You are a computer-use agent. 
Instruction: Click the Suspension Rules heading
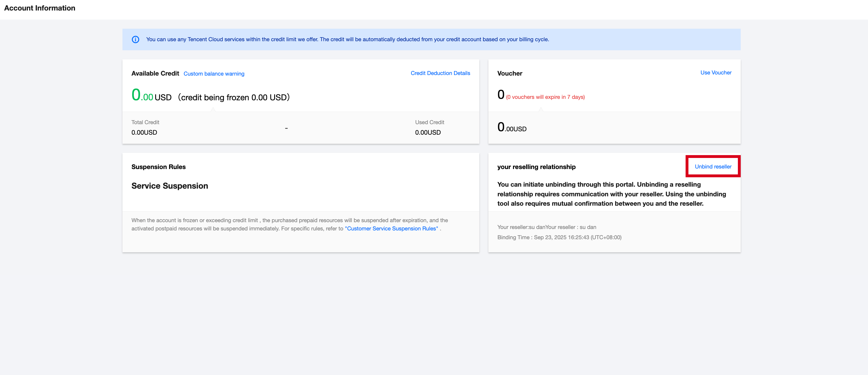point(158,167)
